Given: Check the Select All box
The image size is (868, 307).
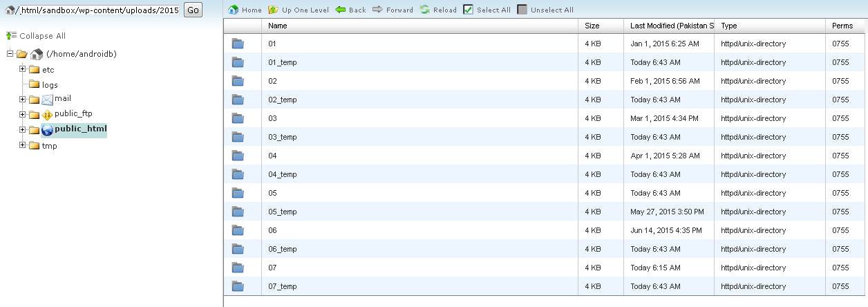Looking at the screenshot, I should [x=469, y=10].
